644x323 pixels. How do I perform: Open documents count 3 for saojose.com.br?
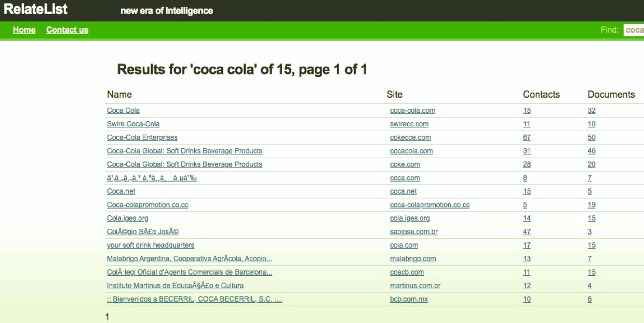point(589,232)
